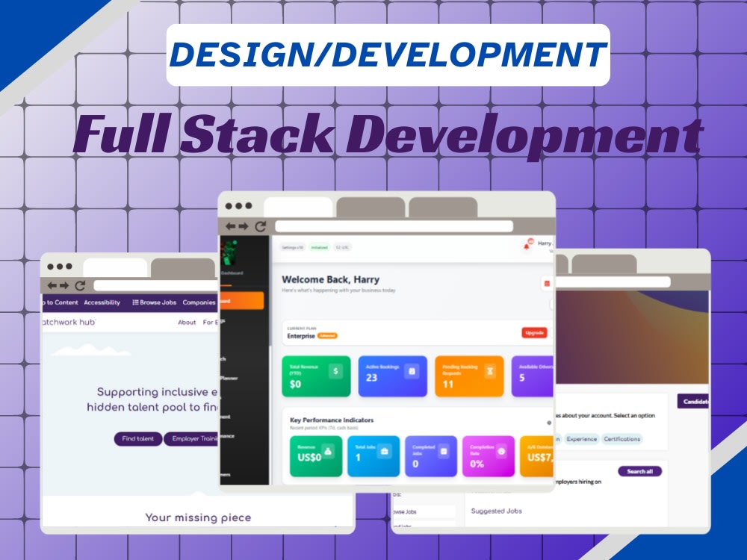Viewport: 747px width, 560px height.
Task: Click the 'Suggested Jobs' heading in the right window
Action: pyautogui.click(x=497, y=511)
